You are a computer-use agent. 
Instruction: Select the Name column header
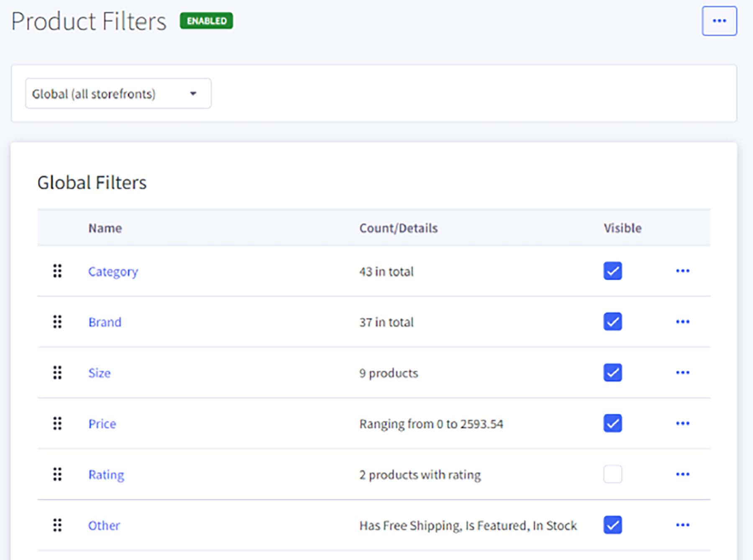105,228
